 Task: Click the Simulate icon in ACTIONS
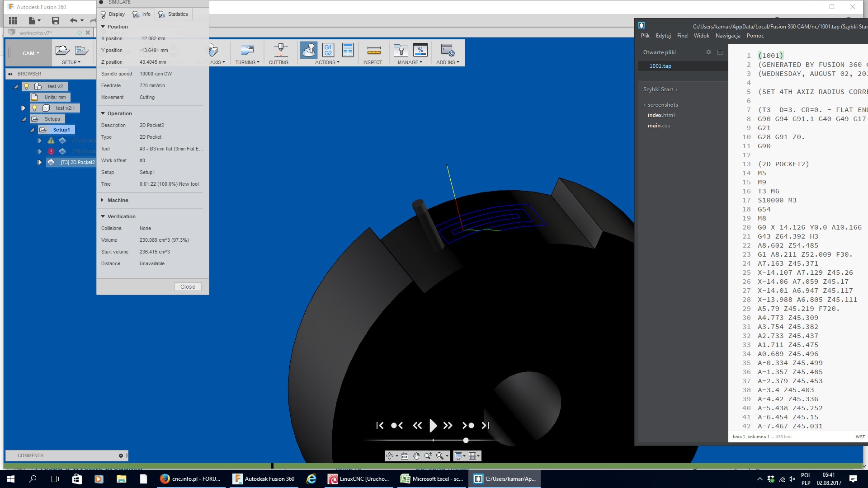[308, 50]
